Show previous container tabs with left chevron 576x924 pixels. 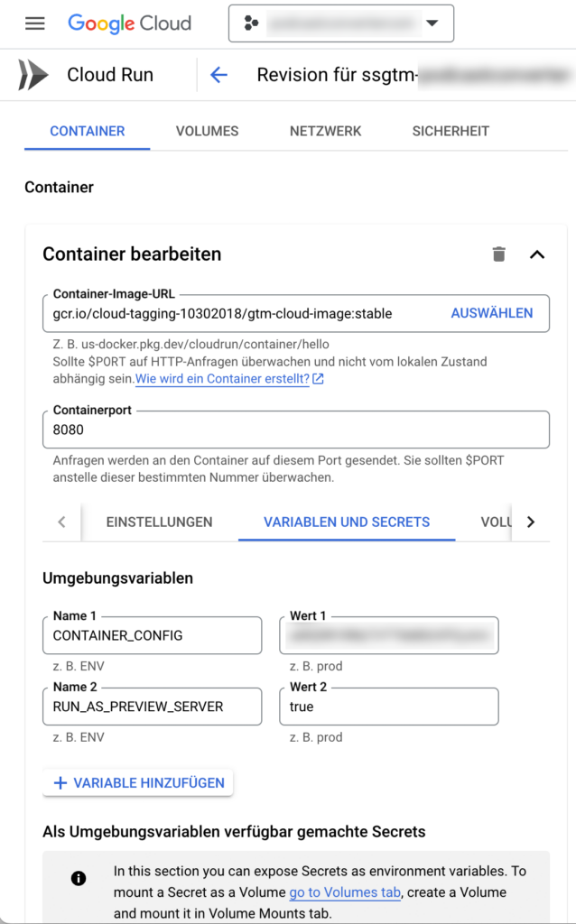[62, 522]
